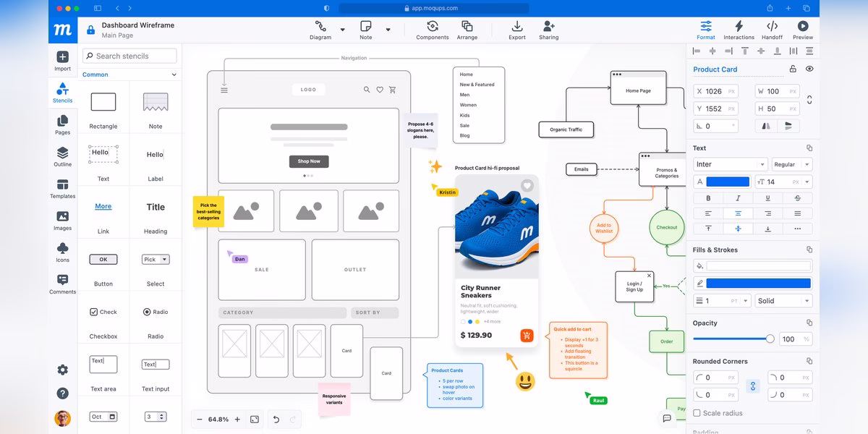The height and width of the screenshot is (434, 868).
Task: Click the fit-to-screen zoom button
Action: pyautogui.click(x=255, y=420)
